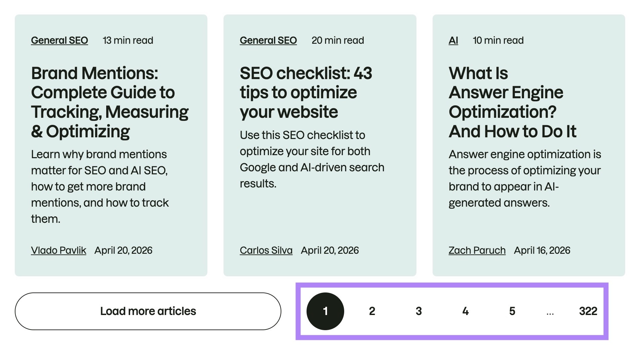Open the SEO checklist: 43 tips article
This screenshot has height=348, width=644.
pos(306,92)
